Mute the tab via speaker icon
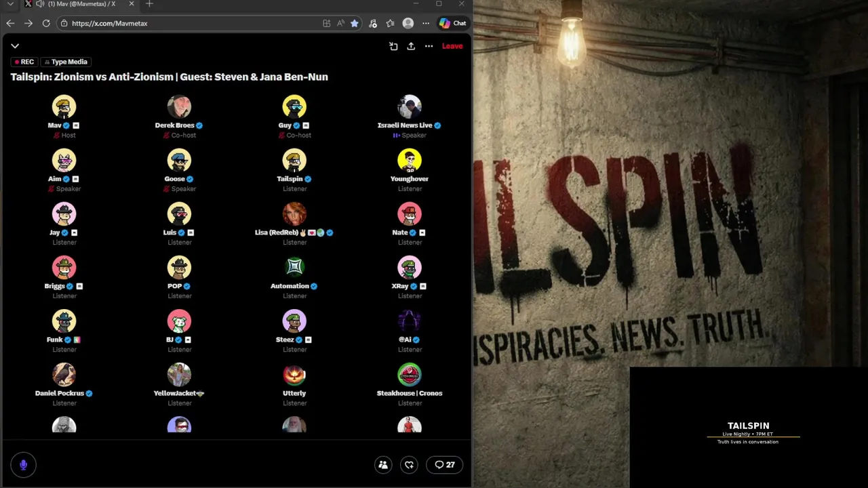The image size is (868, 488). 40,4
